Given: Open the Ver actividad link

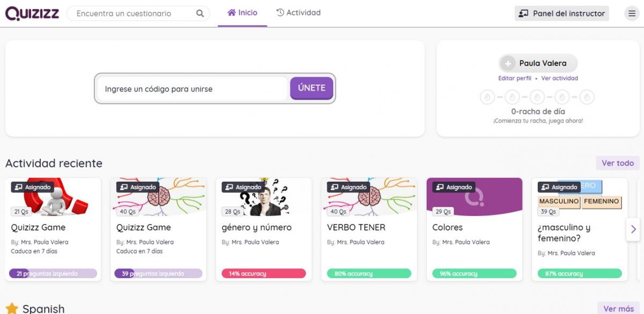Looking at the screenshot, I should pos(560,78).
